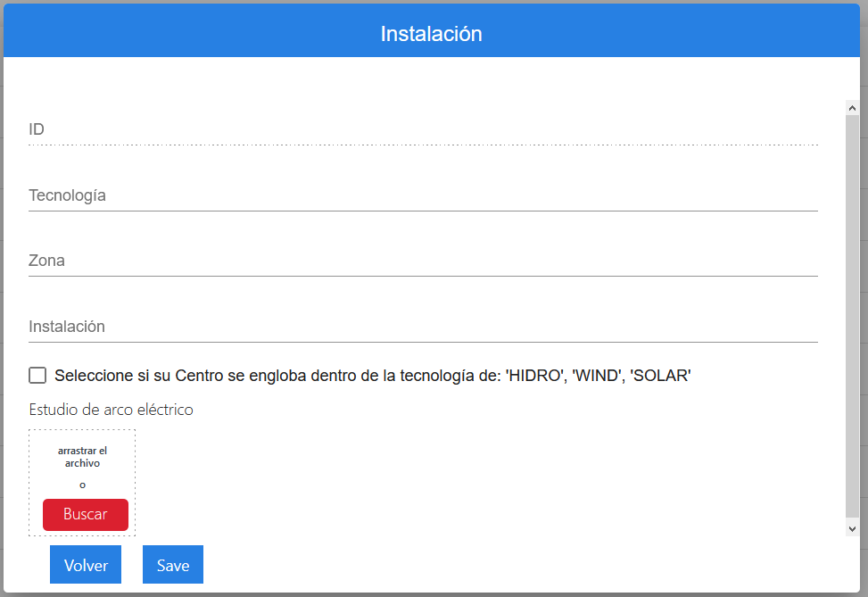Click the scrollbar up arrow

[x=852, y=107]
